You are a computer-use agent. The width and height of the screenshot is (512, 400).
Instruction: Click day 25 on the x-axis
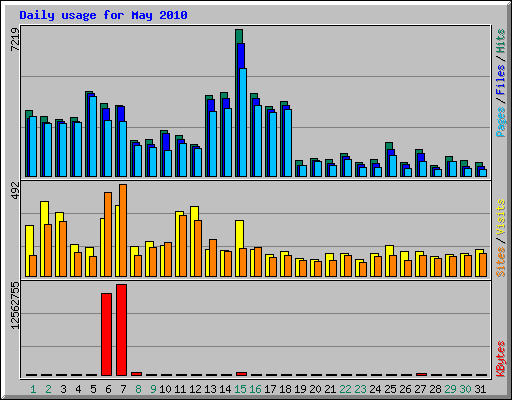[x=390, y=389]
